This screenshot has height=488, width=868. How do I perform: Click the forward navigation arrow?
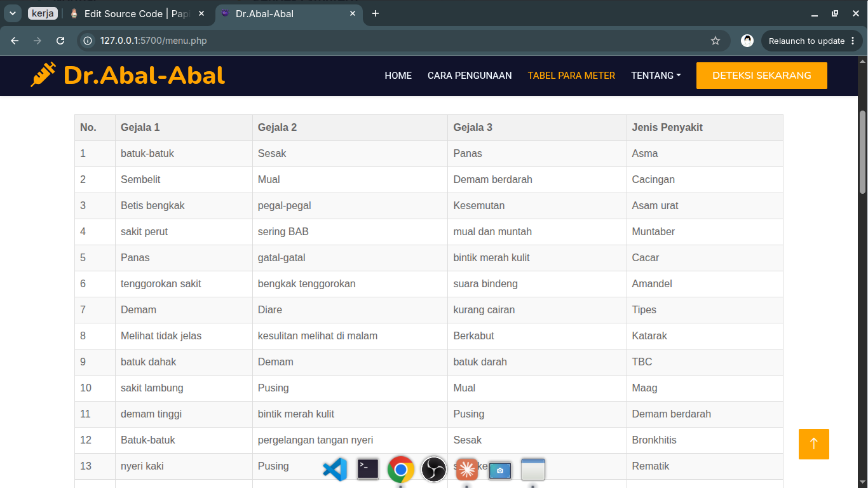click(x=37, y=41)
